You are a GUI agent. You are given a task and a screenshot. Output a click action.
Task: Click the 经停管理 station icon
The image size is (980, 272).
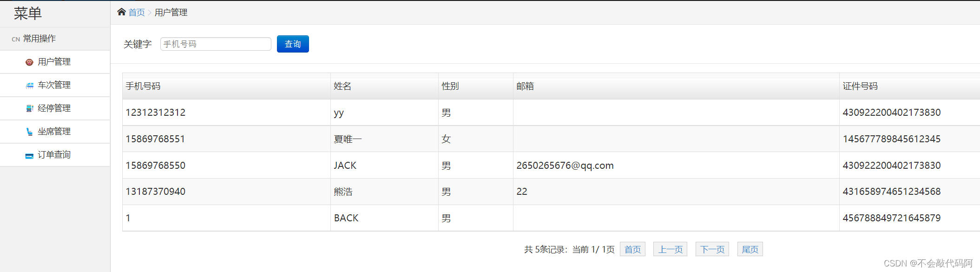[x=29, y=108]
